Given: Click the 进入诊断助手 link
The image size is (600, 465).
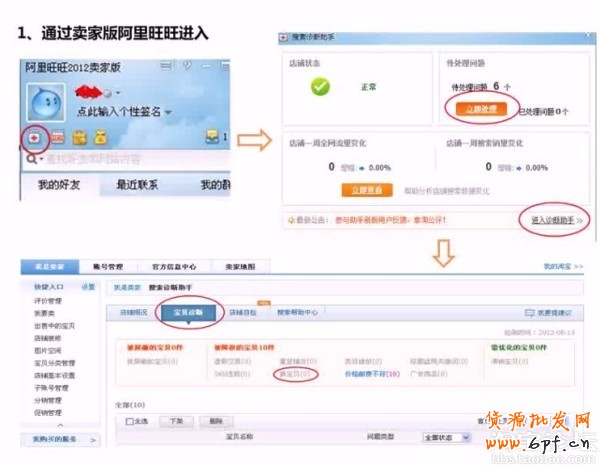Looking at the screenshot, I should 549,219.
